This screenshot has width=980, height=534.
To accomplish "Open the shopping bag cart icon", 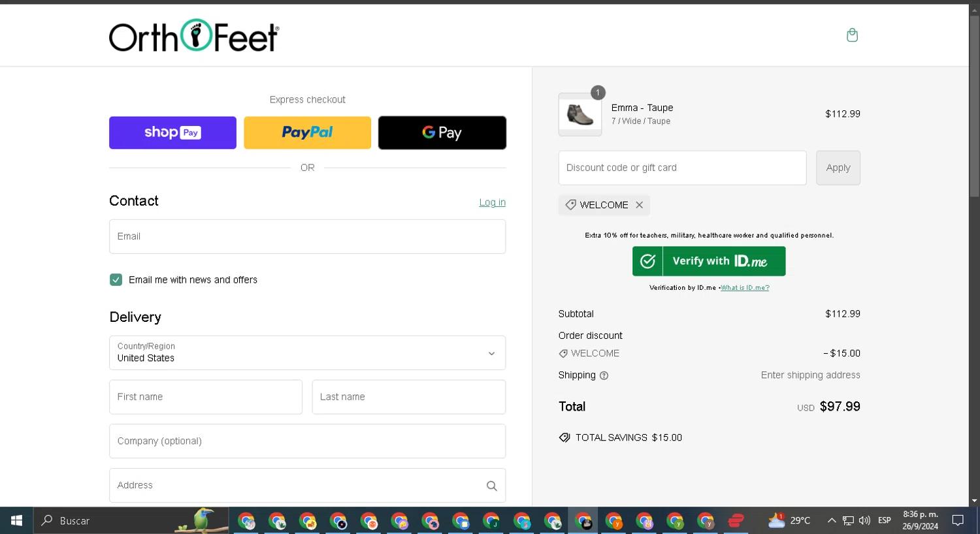I will pos(852,35).
